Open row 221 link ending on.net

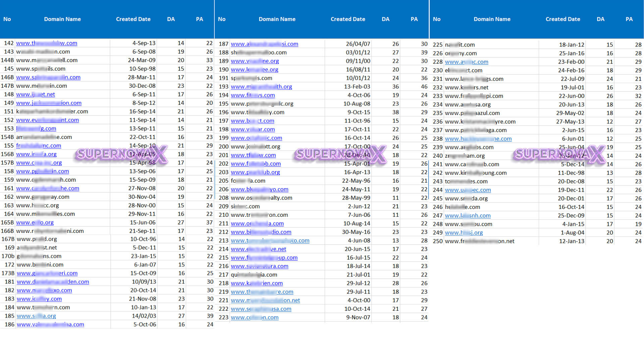tap(265, 300)
